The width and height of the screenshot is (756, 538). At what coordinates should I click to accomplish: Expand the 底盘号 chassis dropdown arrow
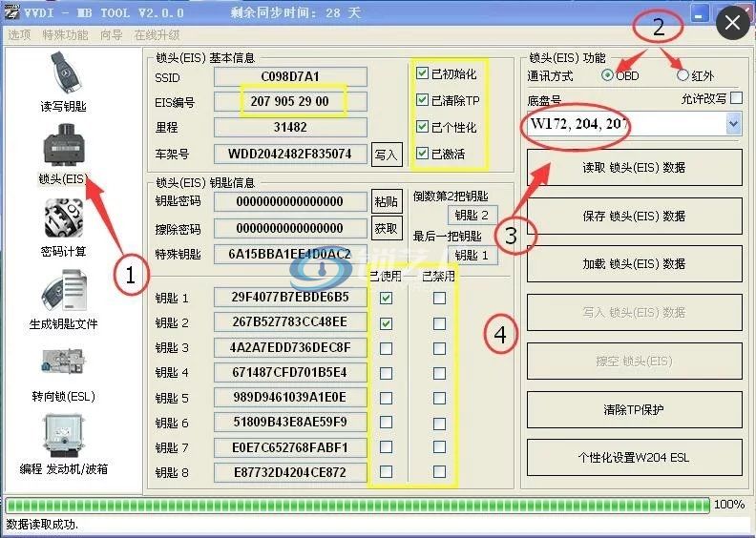tap(733, 124)
